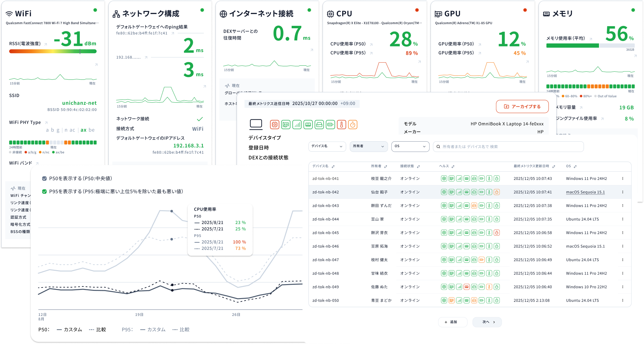This screenshot has width=644, height=344.
Task: Toggle the P50 median display checkbox
Action: pyautogui.click(x=44, y=179)
